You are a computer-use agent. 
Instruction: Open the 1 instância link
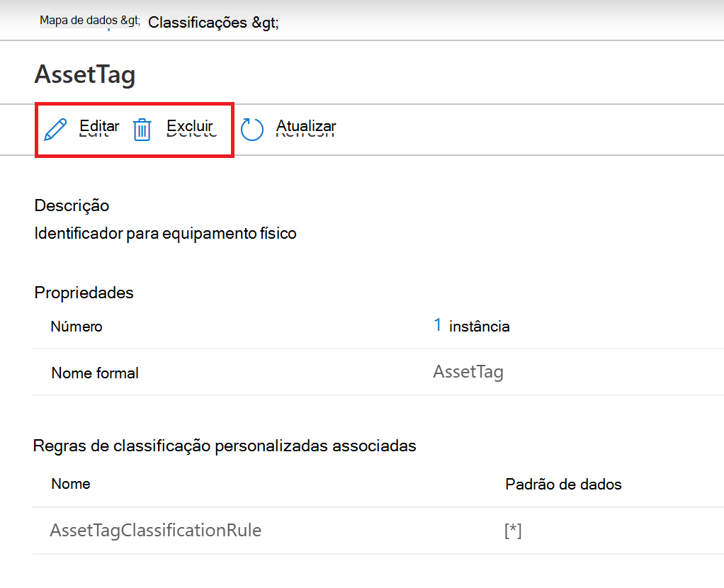[x=438, y=325]
